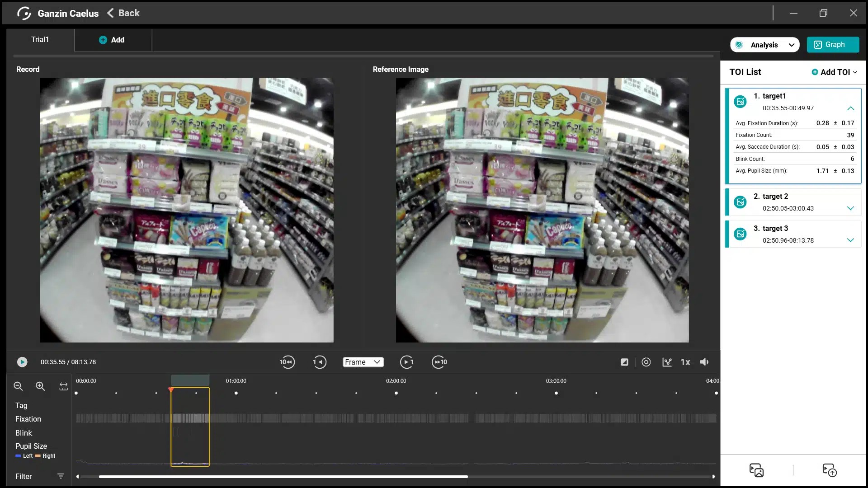Viewport: 868px width, 488px height.
Task: Zoom out the timeline
Action: pyautogui.click(x=18, y=386)
